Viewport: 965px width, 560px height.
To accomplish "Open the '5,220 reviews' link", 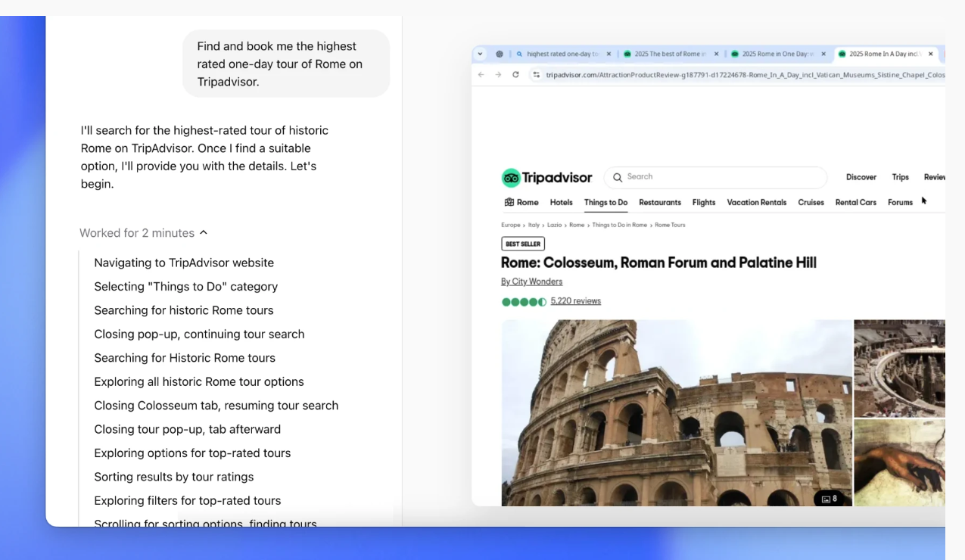I will click(x=575, y=300).
